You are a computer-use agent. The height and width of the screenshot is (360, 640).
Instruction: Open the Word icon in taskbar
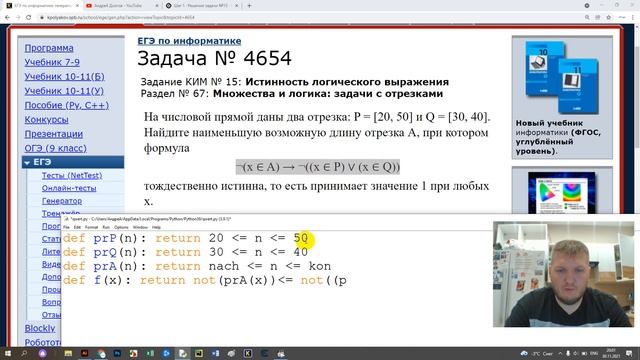pyautogui.click(x=216, y=353)
